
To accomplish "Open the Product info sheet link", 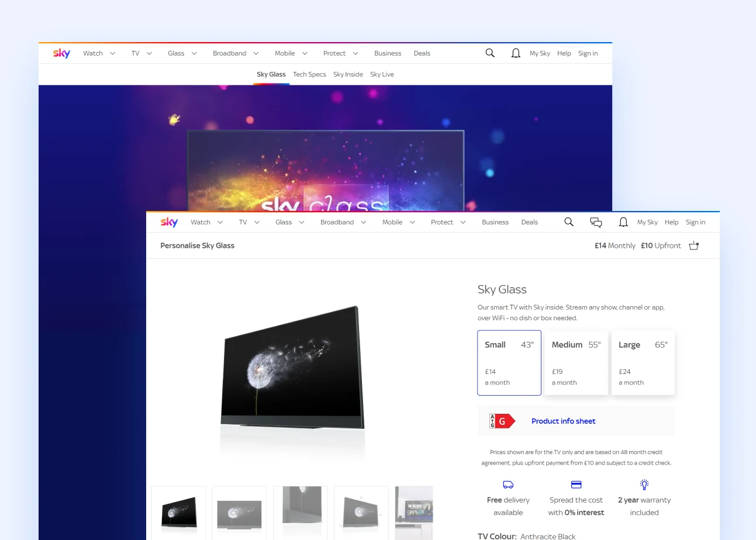I will [x=564, y=421].
